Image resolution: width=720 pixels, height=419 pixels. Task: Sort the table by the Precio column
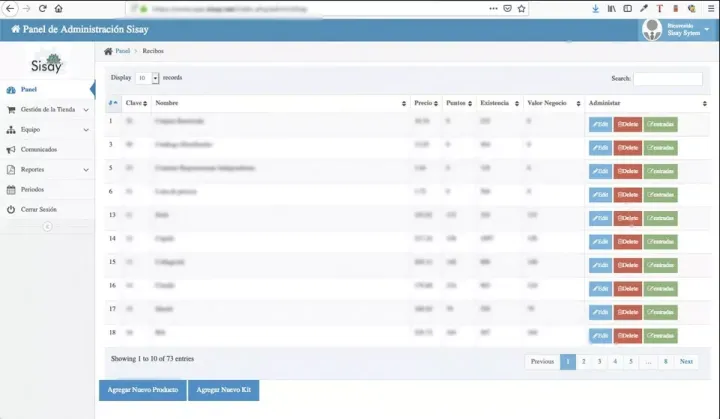425,103
